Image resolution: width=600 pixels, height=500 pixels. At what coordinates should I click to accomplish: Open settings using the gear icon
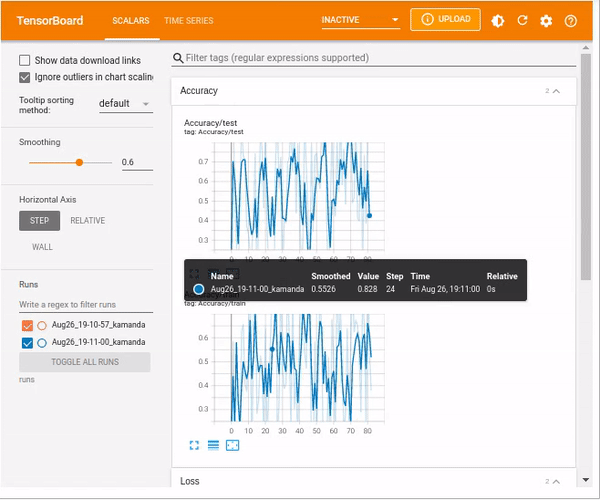coord(546,21)
